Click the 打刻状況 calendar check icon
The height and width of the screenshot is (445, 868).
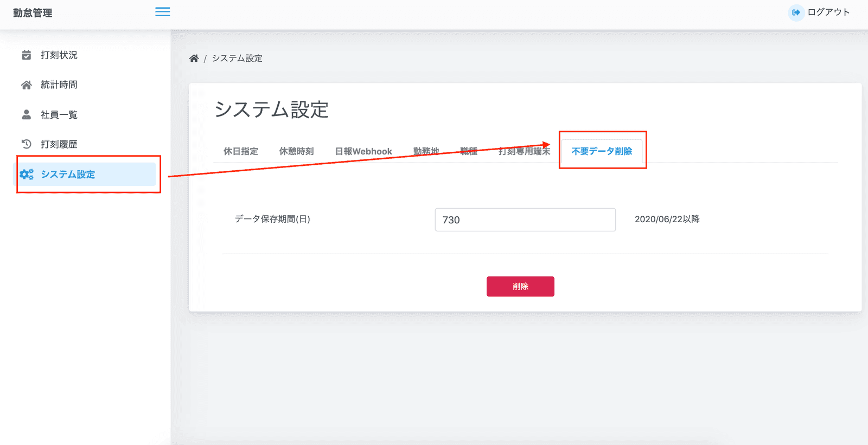click(x=26, y=55)
